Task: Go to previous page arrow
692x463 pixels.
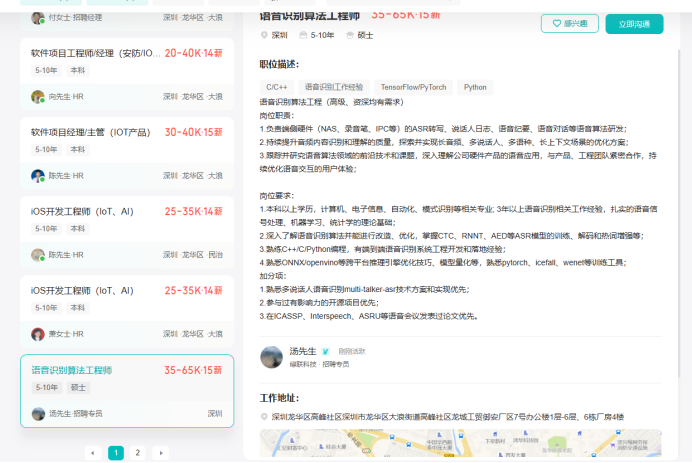Action: tap(93, 453)
